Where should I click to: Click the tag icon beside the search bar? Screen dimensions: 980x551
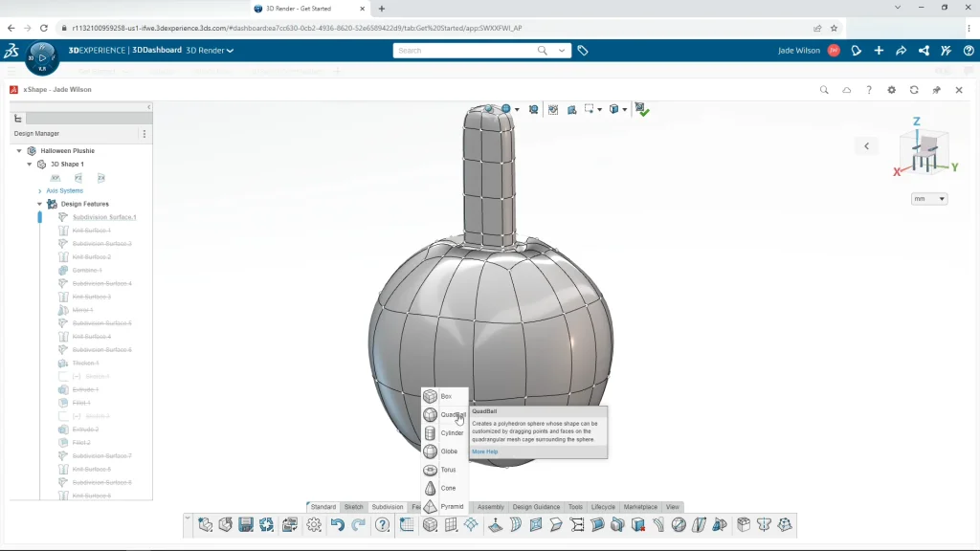tap(583, 51)
